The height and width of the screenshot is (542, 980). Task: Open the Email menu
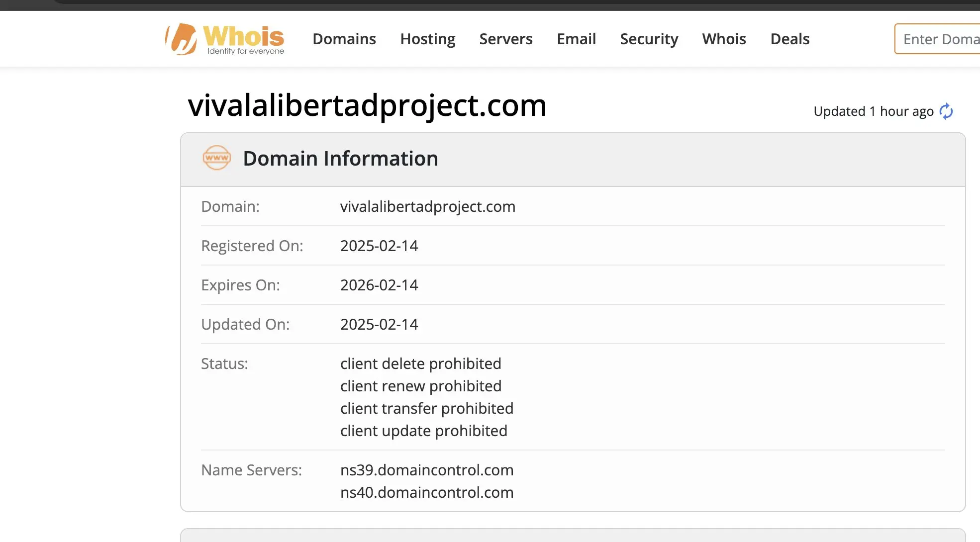pyautogui.click(x=576, y=39)
